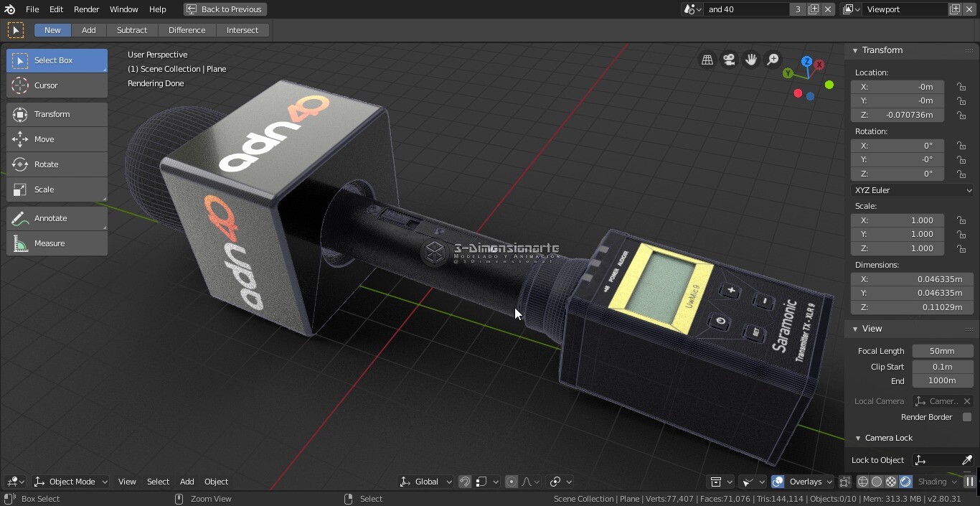Click the scene user count 3 button

point(798,9)
